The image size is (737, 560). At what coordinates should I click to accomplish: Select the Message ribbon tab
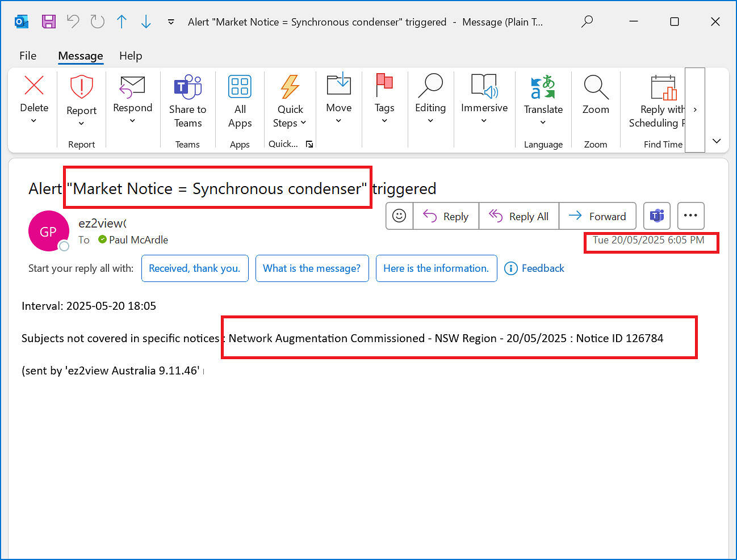[x=81, y=56]
